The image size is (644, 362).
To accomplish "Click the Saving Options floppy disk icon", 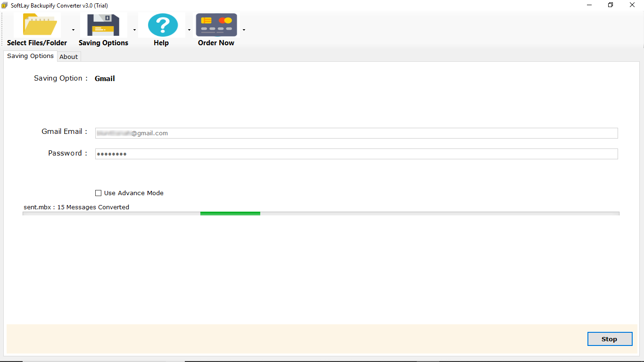I will (103, 25).
